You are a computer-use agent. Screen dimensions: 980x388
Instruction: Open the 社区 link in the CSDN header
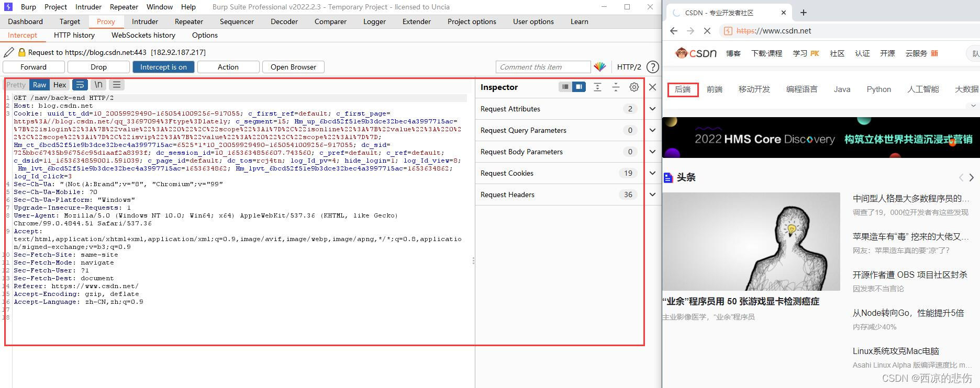837,53
